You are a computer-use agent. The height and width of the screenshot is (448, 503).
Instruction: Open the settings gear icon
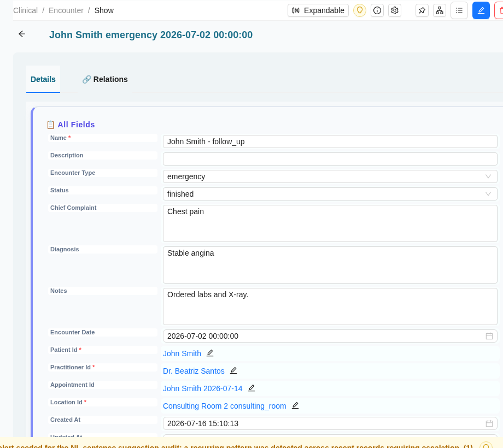click(395, 10)
